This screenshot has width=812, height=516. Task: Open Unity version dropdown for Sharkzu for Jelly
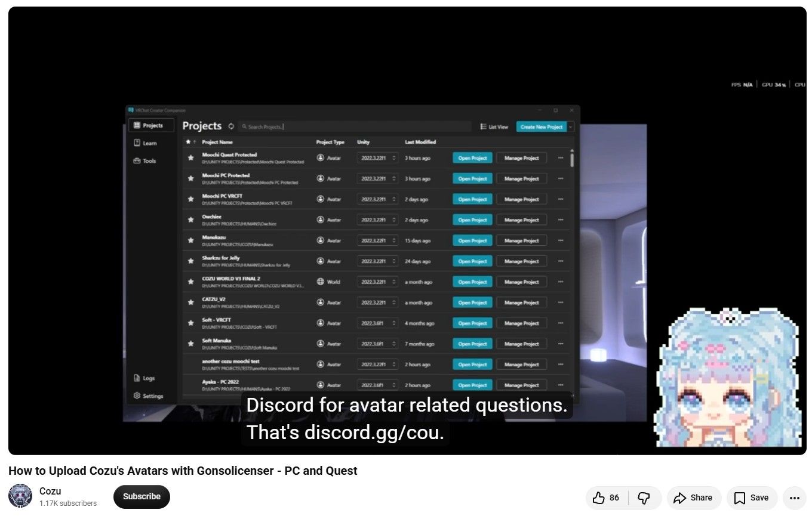tap(378, 261)
